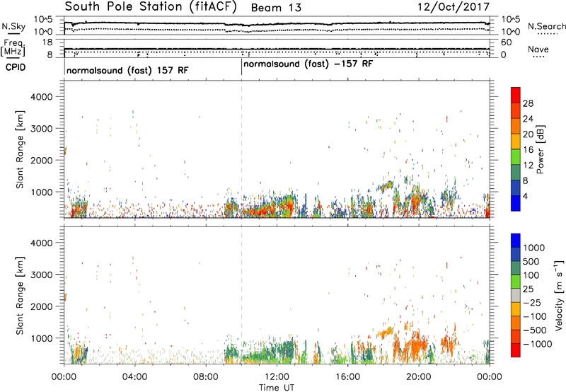Click the '28' tick on Power colorbar
This screenshot has width=566, height=392.
528,103
